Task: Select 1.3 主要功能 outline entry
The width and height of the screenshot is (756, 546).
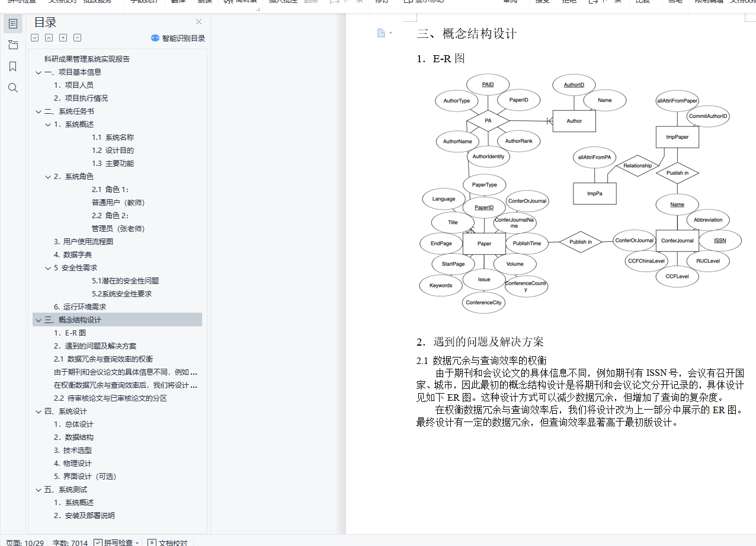Action: (x=113, y=164)
